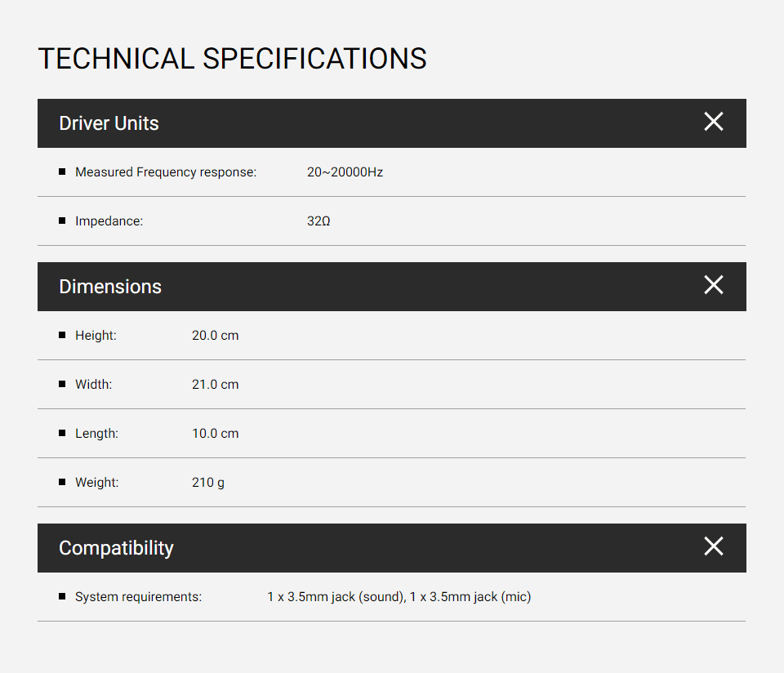The width and height of the screenshot is (784, 673).
Task: Collapse Driver Units section with X icon
Action: coord(713,122)
